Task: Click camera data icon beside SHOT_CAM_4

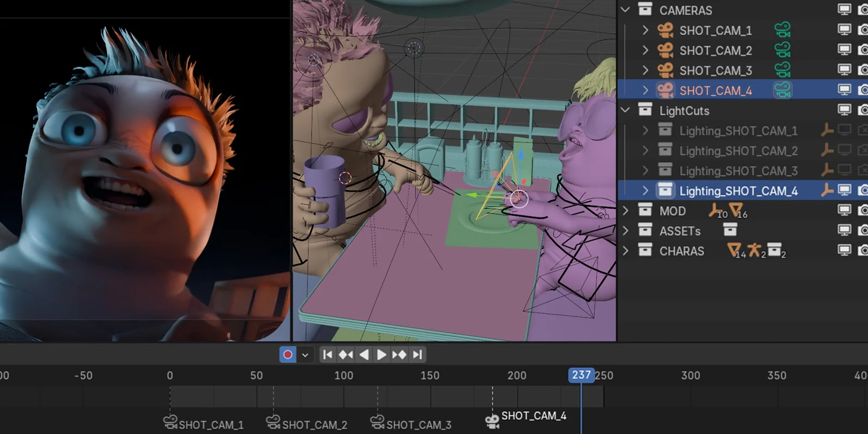Action: [782, 90]
